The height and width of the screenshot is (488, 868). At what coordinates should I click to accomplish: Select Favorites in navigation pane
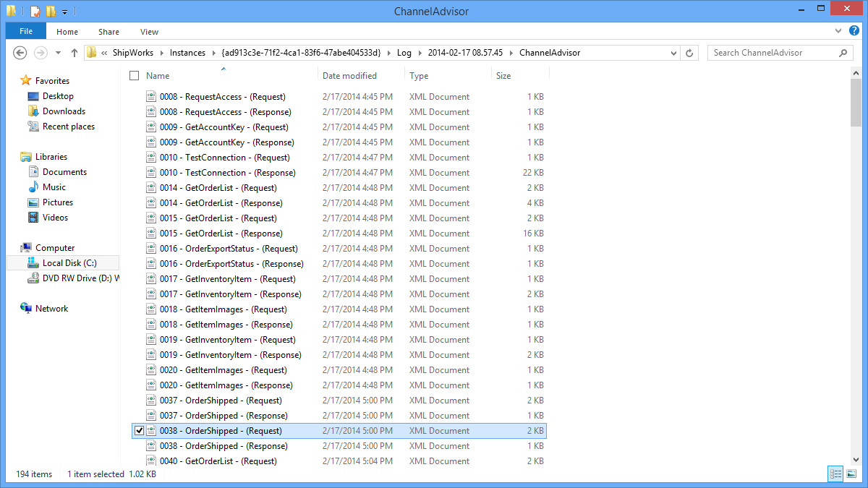click(52, 81)
